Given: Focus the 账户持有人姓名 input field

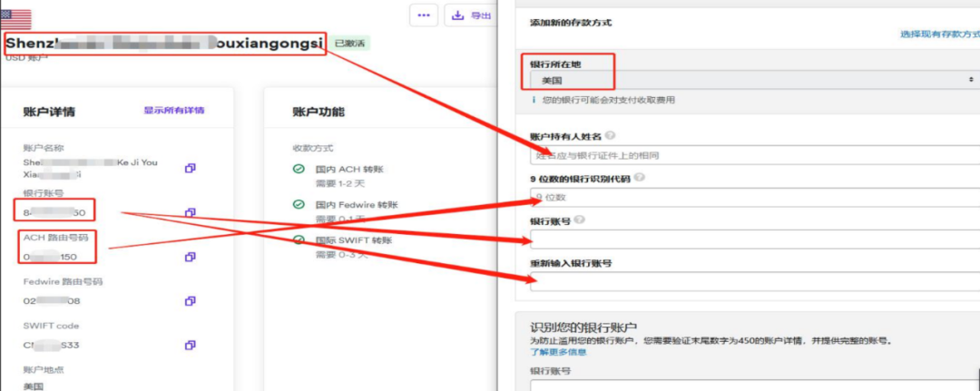Looking at the screenshot, I should (x=753, y=155).
